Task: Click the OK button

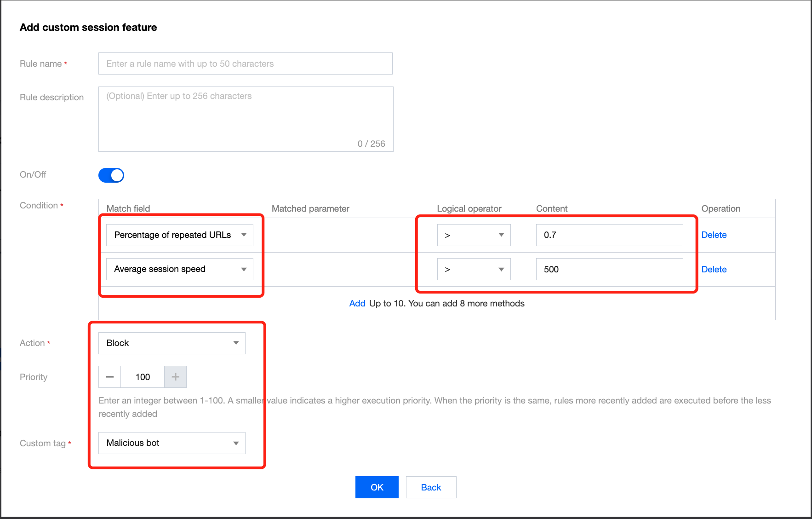Action: coord(377,487)
